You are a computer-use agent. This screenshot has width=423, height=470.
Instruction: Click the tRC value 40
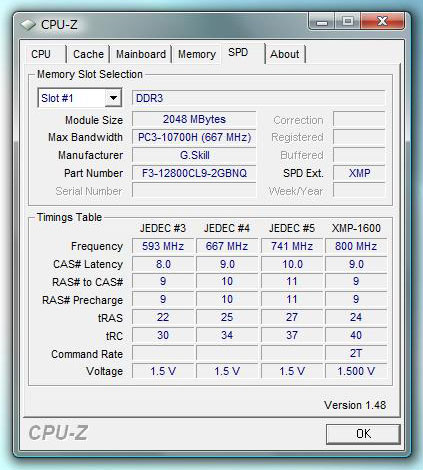356,335
